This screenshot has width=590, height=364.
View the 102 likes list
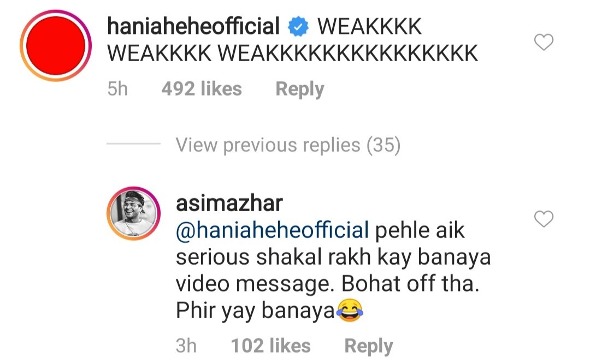click(270, 345)
